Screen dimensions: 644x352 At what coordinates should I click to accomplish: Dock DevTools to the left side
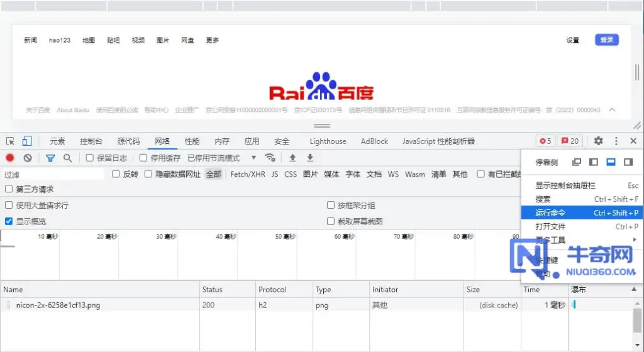pyautogui.click(x=594, y=162)
